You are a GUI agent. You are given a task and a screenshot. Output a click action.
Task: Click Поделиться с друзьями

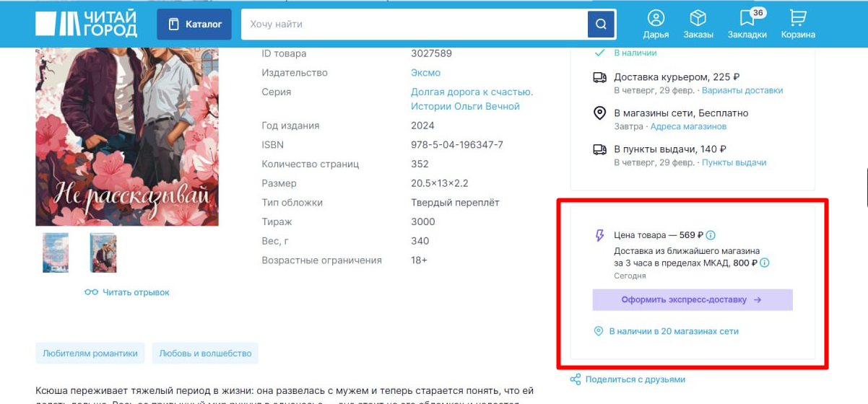[x=635, y=379]
